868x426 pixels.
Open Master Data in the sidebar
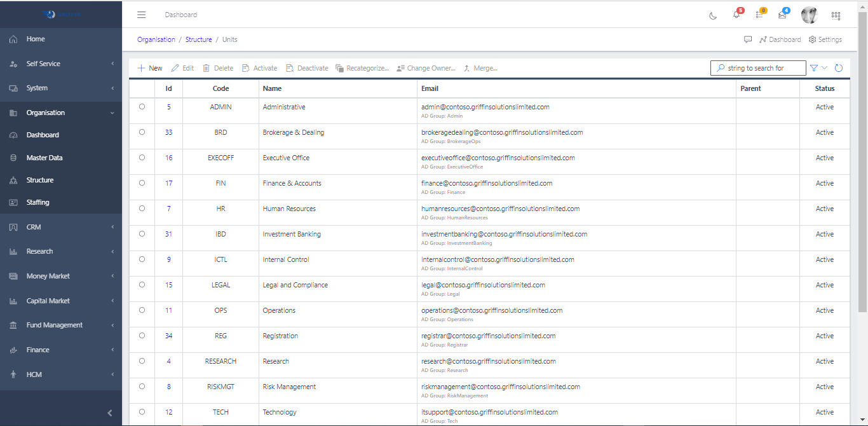44,158
